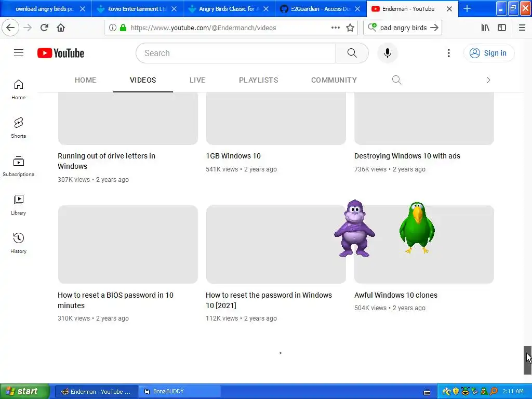Toggle the browser sidebar icon

(502, 28)
